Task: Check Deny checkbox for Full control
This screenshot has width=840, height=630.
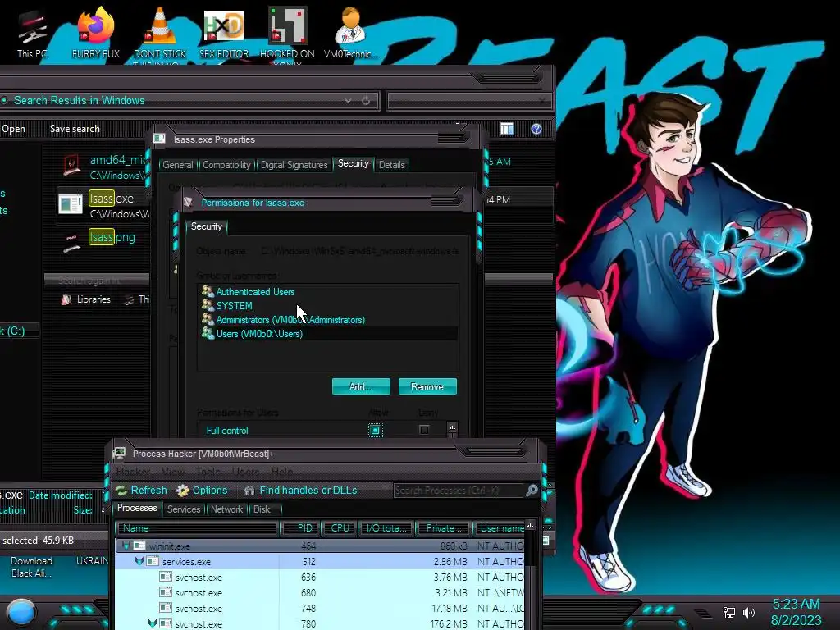Action: [x=424, y=430]
